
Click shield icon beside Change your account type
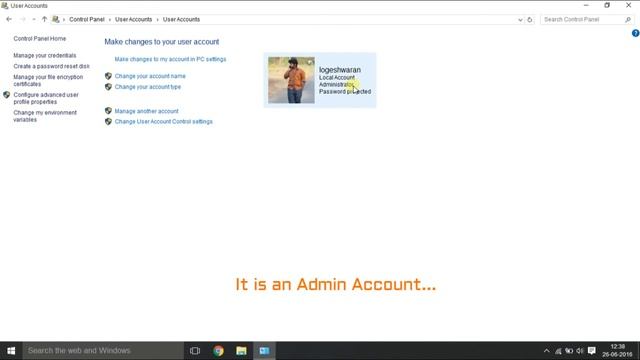point(108,87)
